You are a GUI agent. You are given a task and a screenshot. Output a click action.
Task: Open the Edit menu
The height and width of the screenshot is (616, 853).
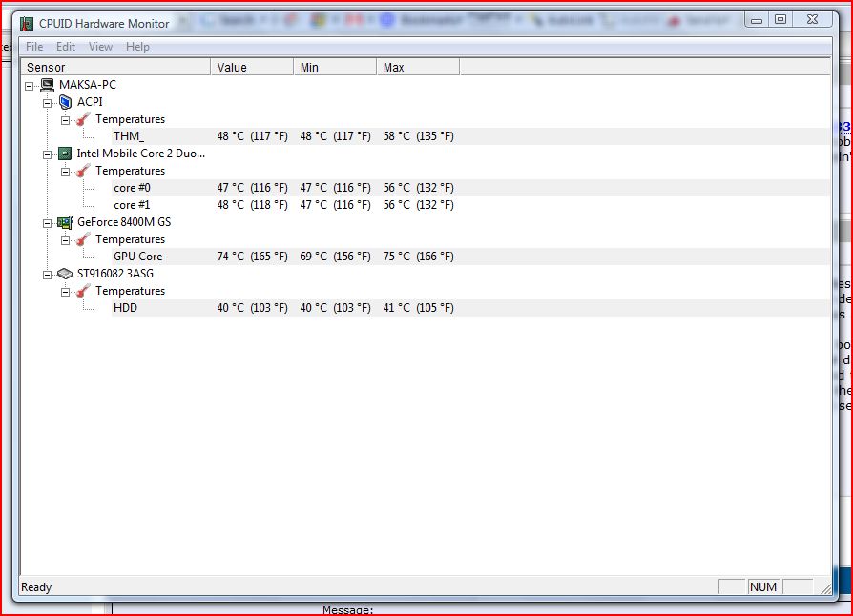click(x=66, y=47)
